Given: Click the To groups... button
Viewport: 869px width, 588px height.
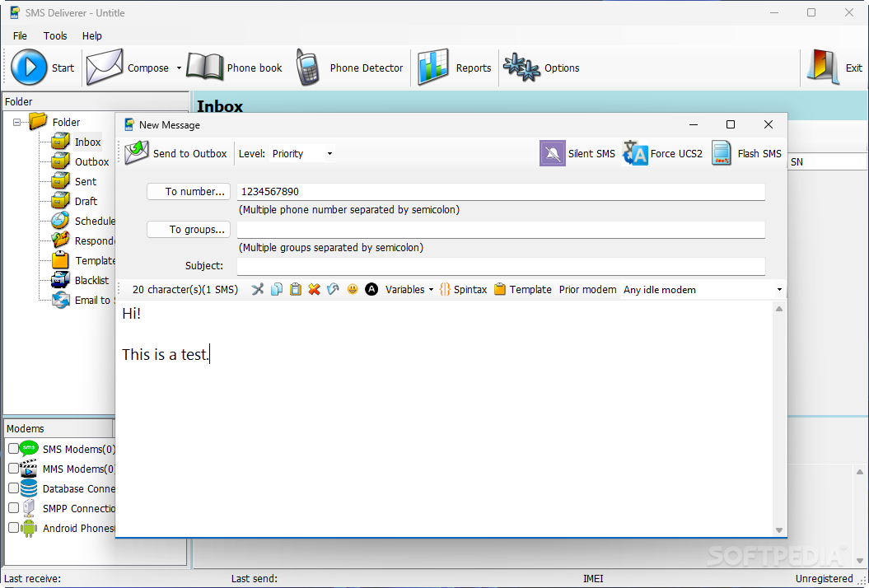Looking at the screenshot, I should pyautogui.click(x=189, y=230).
